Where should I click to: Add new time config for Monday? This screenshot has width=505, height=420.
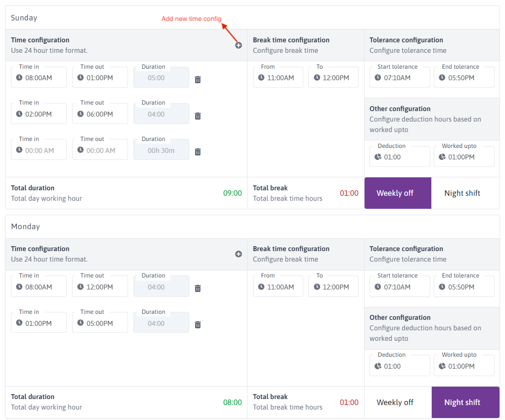239,254
